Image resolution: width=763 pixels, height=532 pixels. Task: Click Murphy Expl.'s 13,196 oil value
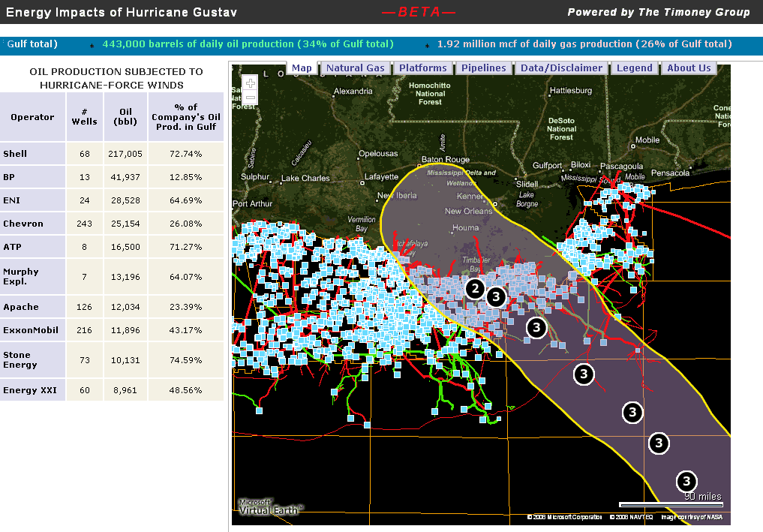tap(125, 276)
